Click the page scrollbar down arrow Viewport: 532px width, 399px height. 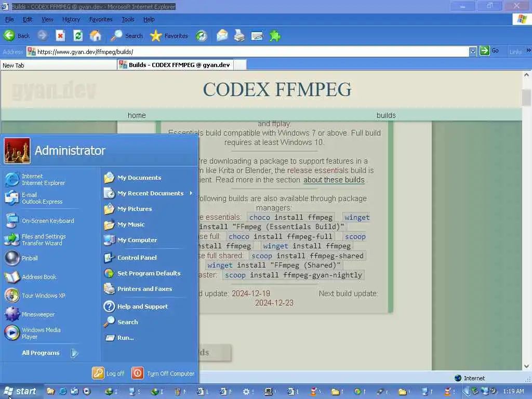[x=527, y=366]
